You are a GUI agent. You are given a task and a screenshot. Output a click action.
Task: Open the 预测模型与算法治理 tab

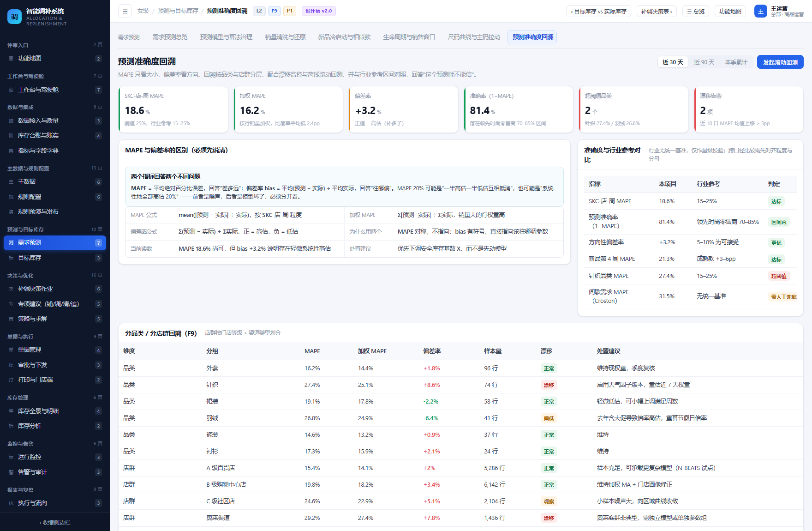(x=226, y=37)
